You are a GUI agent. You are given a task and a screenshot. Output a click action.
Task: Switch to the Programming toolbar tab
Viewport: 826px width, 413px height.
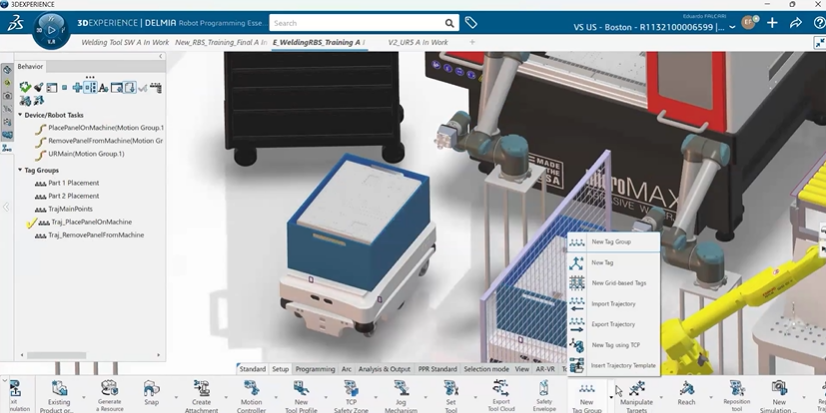(315, 369)
